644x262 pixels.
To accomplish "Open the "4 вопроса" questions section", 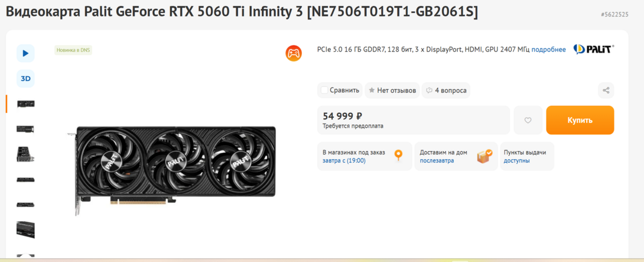I will (x=446, y=90).
